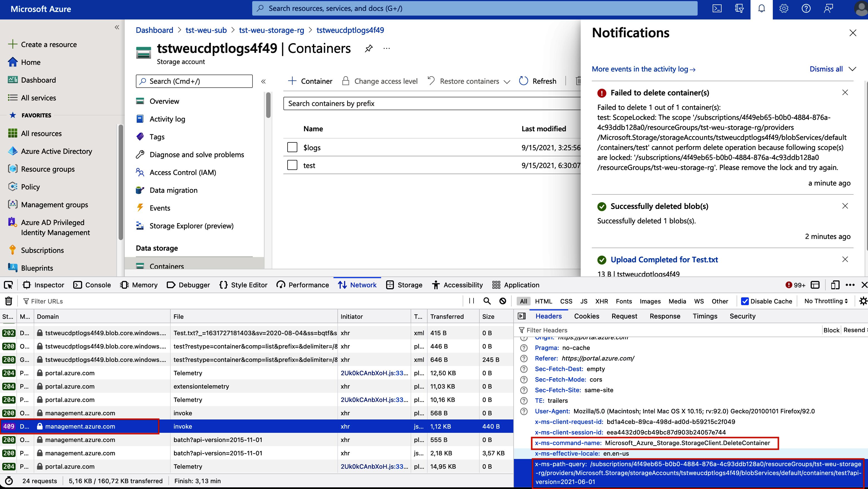Check the test container checkbox

[x=292, y=165]
